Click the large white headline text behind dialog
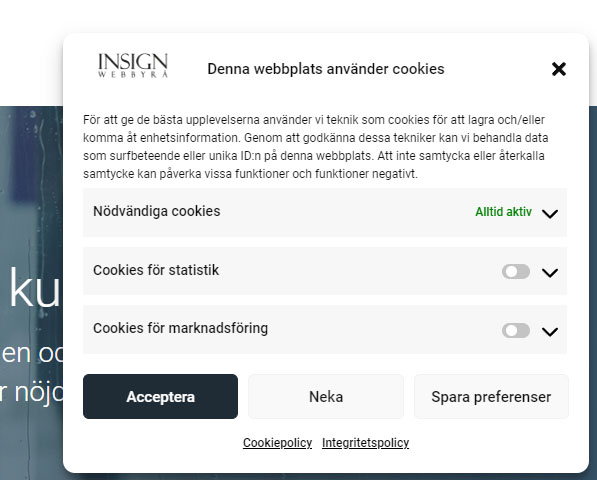597x480 pixels. coord(34,287)
